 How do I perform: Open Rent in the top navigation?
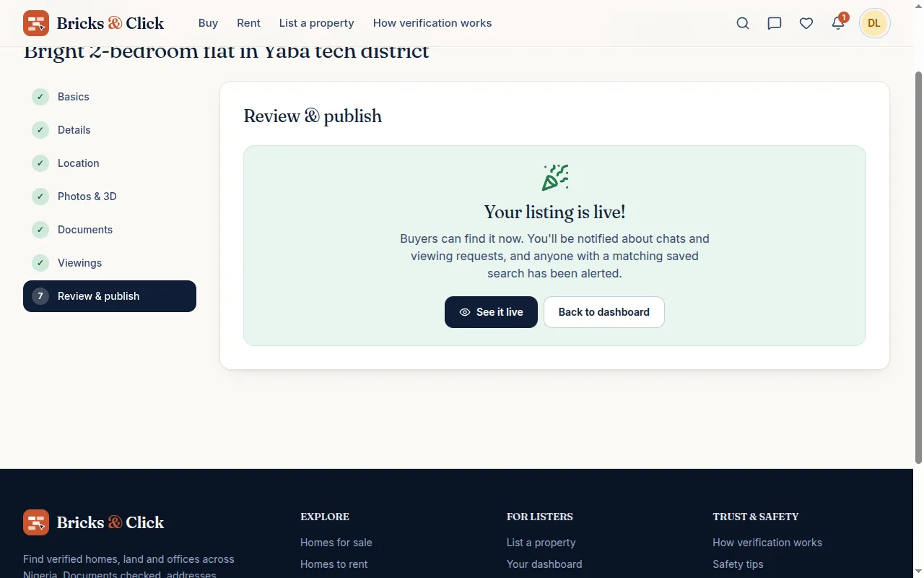[248, 23]
